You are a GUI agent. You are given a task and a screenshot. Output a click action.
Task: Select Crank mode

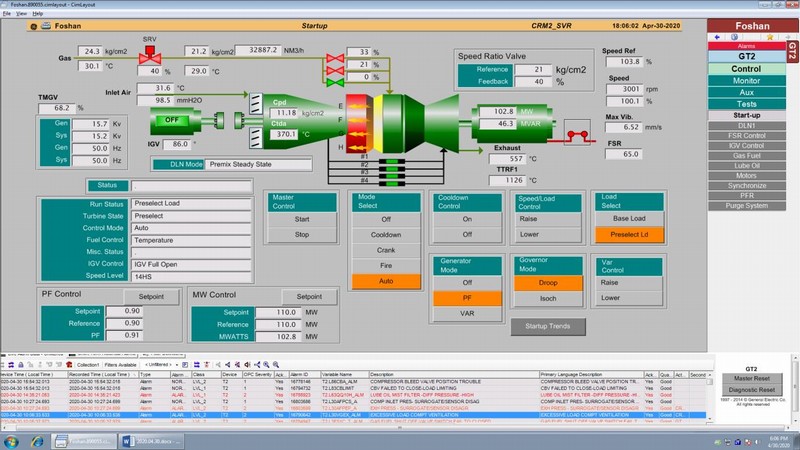pos(386,250)
